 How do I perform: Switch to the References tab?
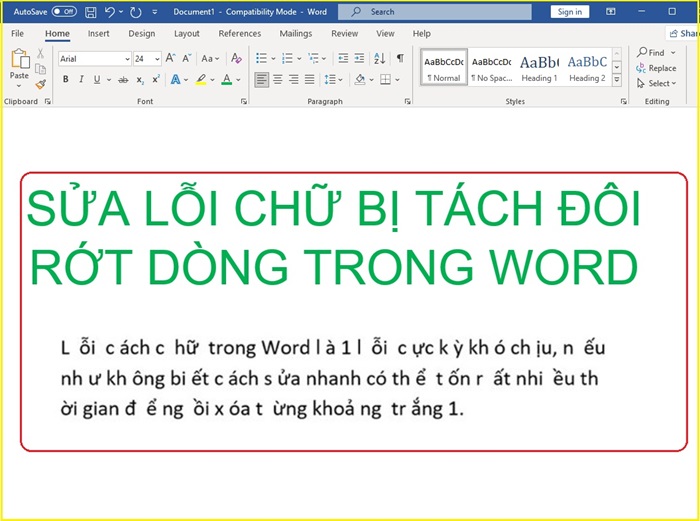point(240,33)
